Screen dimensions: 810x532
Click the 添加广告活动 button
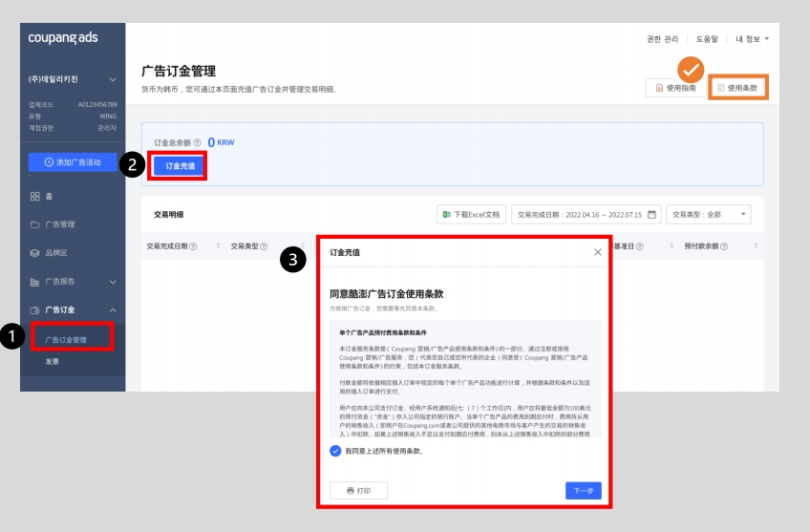[73, 162]
